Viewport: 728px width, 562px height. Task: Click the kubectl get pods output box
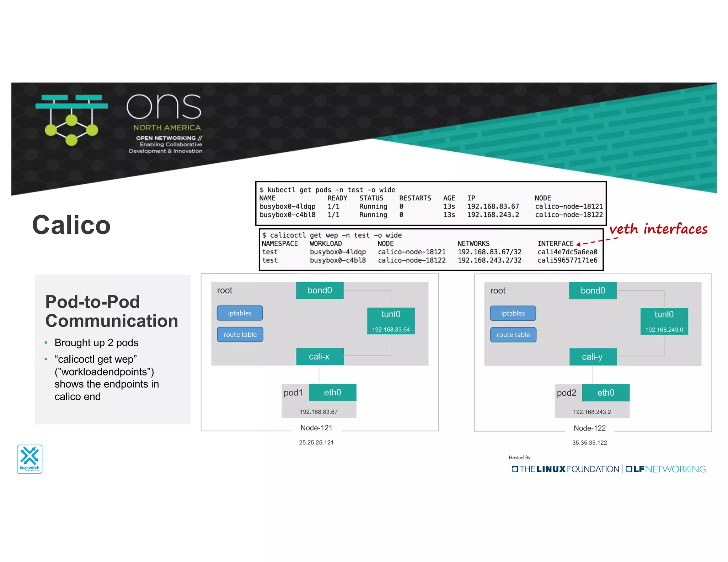[x=430, y=203]
